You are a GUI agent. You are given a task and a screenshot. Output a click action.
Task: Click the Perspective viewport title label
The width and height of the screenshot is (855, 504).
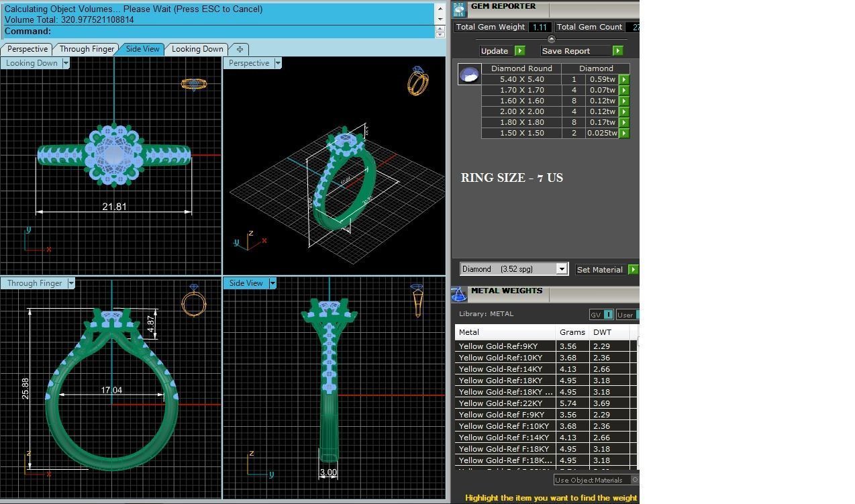pos(248,63)
